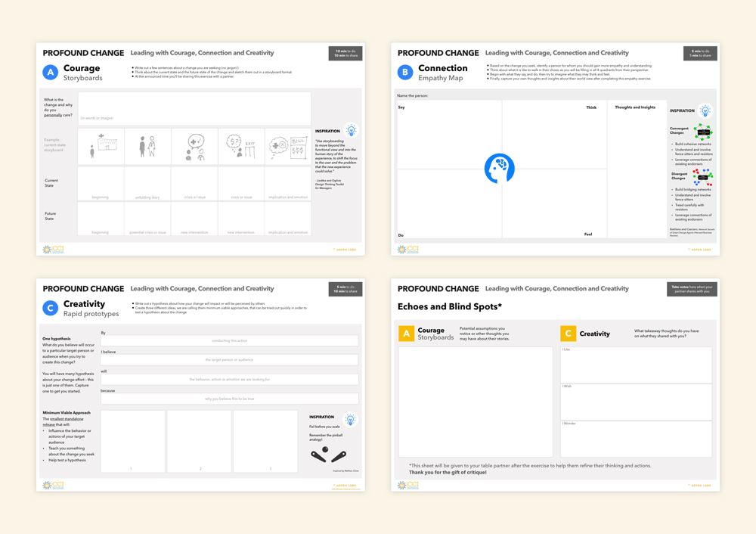Click the '10 min to do' time badge
This screenshot has height=534, width=756.
click(345, 53)
